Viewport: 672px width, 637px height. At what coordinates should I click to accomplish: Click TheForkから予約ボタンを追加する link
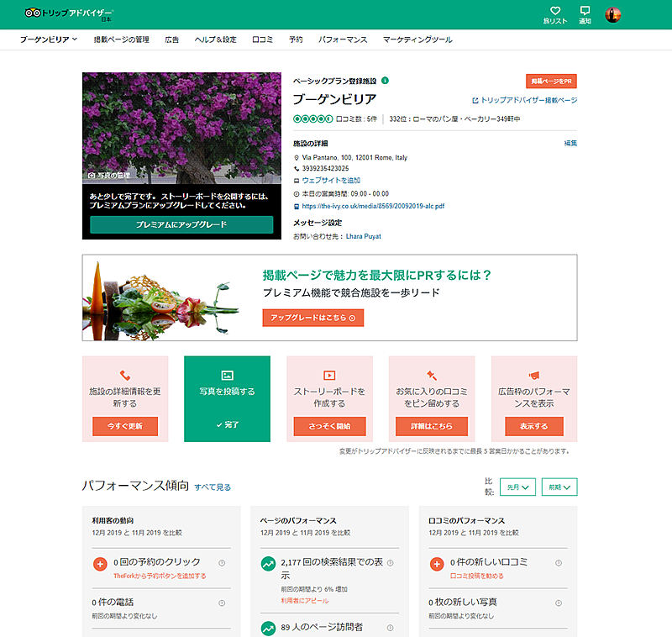tap(160, 576)
